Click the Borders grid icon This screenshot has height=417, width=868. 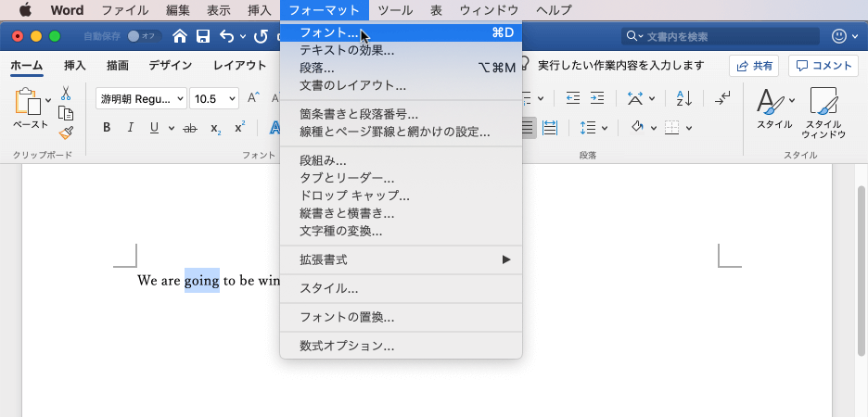pos(671,128)
